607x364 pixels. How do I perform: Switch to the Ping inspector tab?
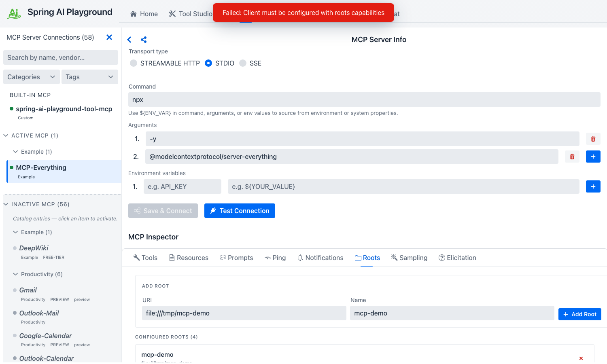(x=275, y=258)
